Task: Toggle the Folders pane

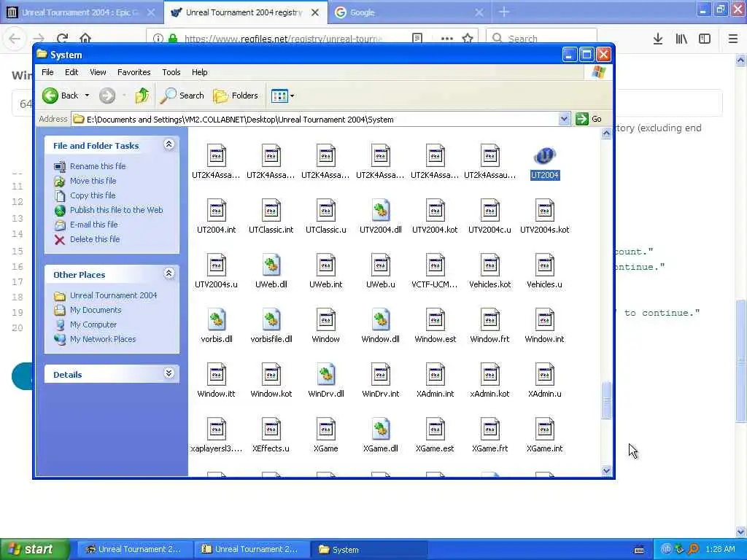Action: 236,96
